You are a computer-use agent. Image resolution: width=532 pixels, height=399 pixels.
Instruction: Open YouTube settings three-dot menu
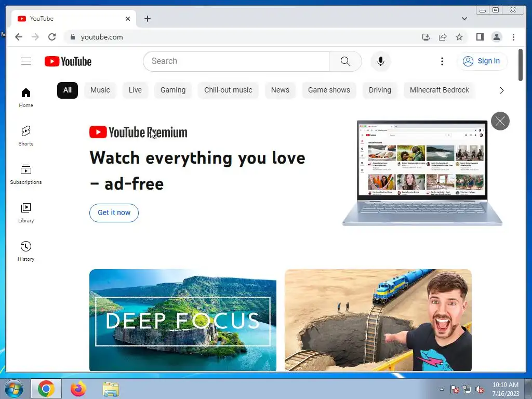442,61
